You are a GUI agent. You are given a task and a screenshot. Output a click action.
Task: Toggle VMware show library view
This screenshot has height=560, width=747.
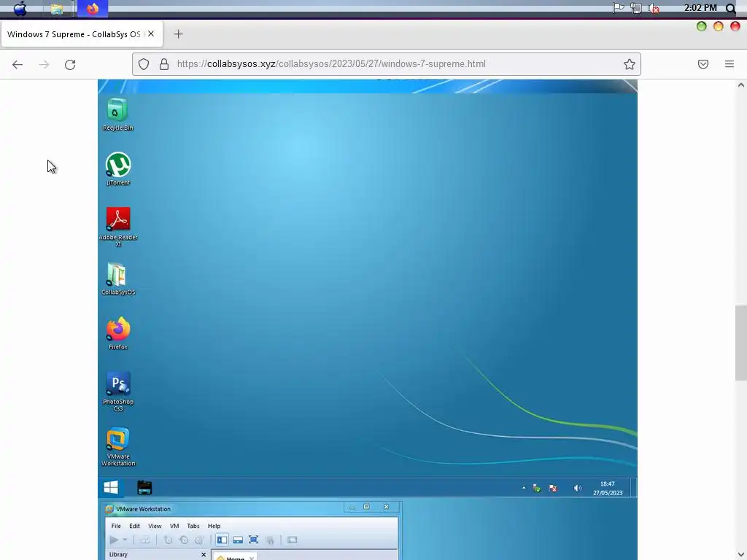tap(222, 540)
